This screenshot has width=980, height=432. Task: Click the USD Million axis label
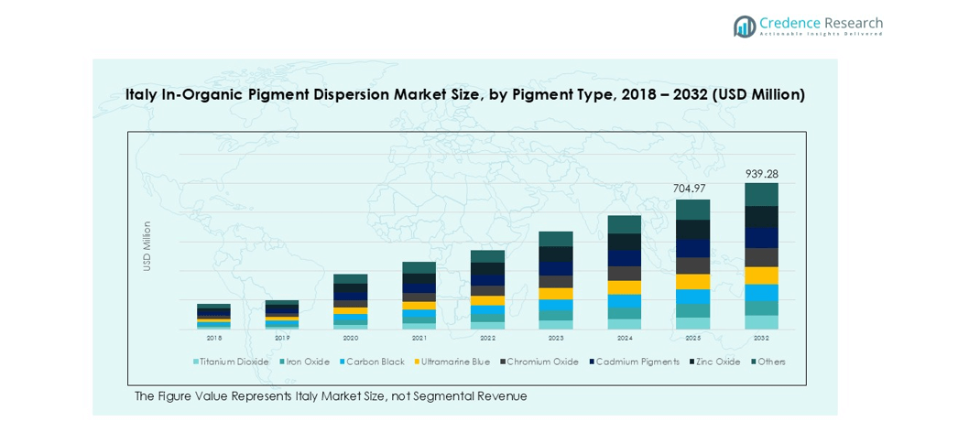pyautogui.click(x=147, y=245)
